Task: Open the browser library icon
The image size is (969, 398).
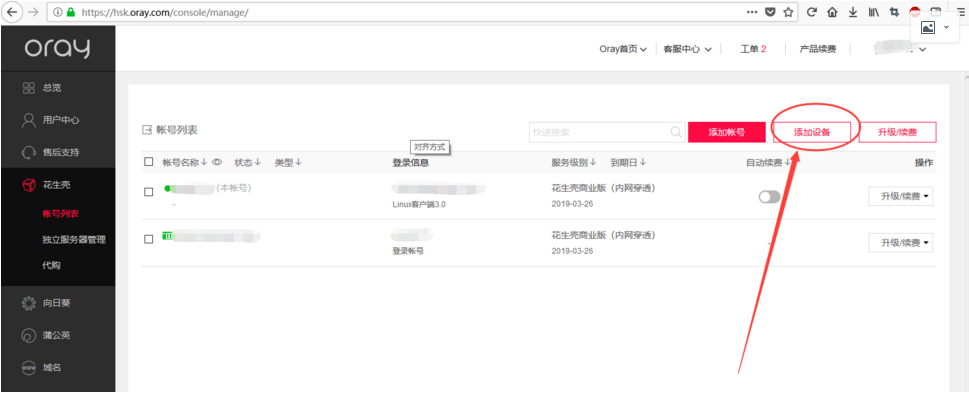Action: click(x=873, y=12)
